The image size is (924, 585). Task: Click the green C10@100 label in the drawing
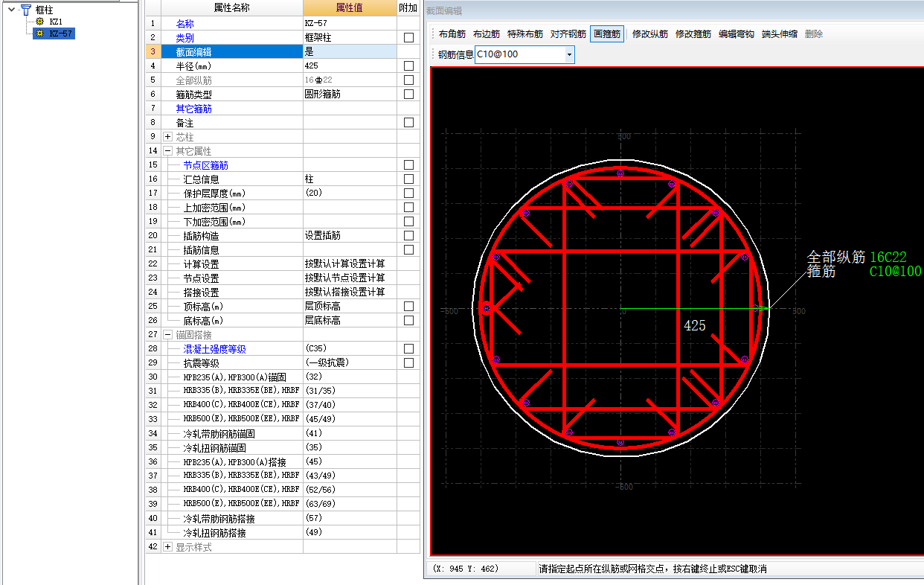[895, 272]
